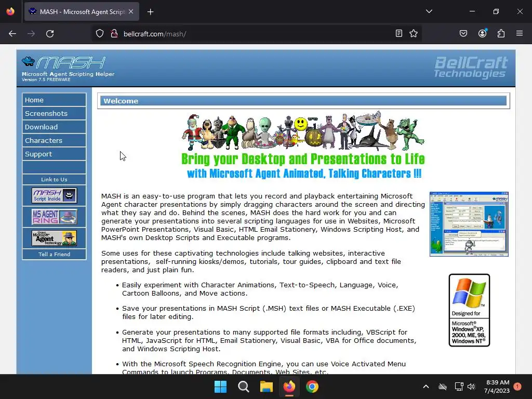Click the cloud sync tray icon
532x399 pixels.
(443, 387)
